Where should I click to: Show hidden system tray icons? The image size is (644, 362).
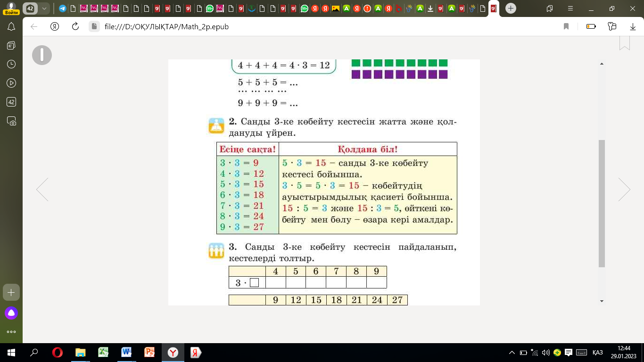[x=512, y=353]
